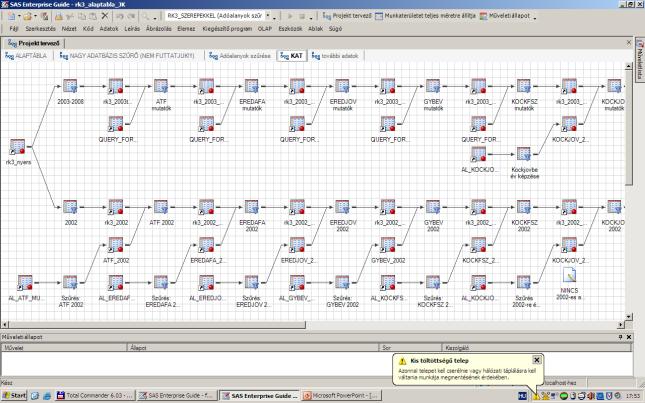This screenshot has width=645, height=403.
Task: Switch to the NAGY ADATBÁZIS SZŰRŐ tab
Action: (x=127, y=56)
